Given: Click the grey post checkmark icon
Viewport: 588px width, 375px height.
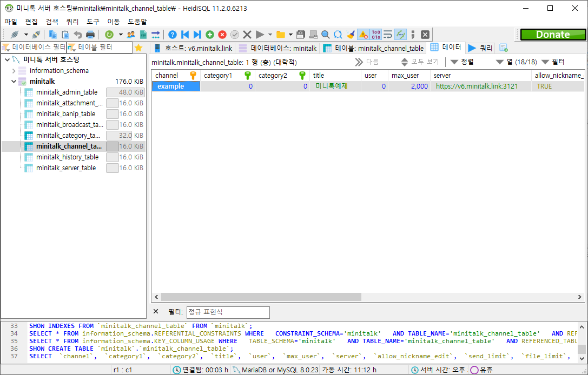Looking at the screenshot, I should [235, 35].
